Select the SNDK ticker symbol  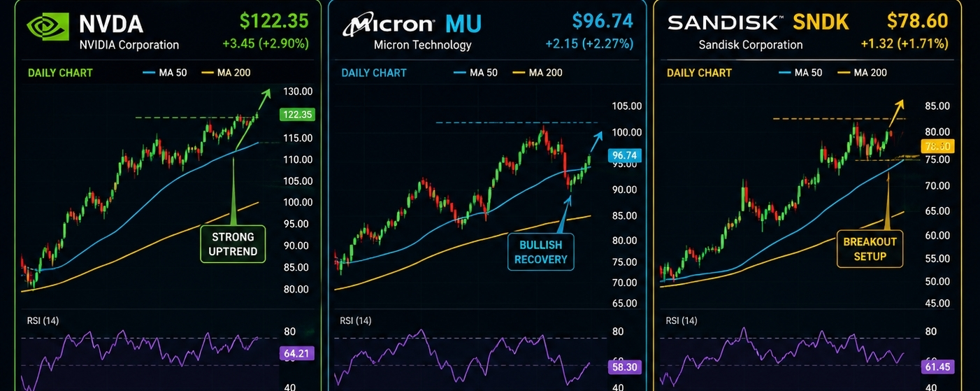(x=820, y=22)
